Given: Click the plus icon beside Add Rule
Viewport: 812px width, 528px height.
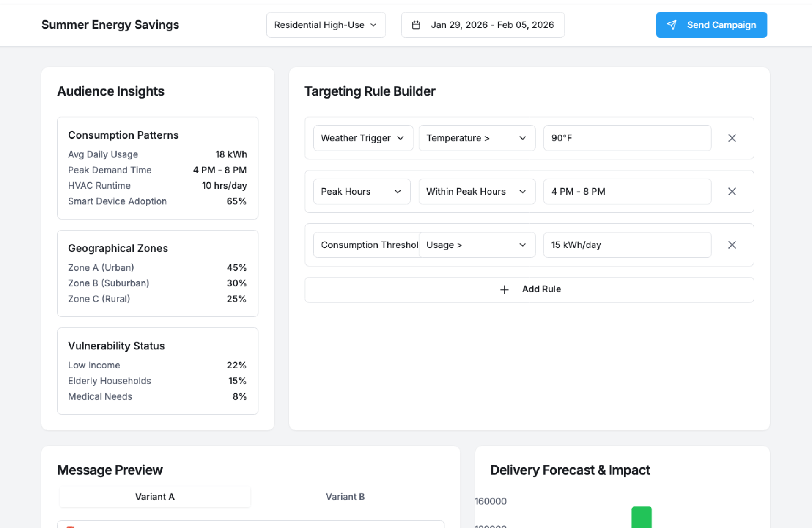Looking at the screenshot, I should (504, 289).
